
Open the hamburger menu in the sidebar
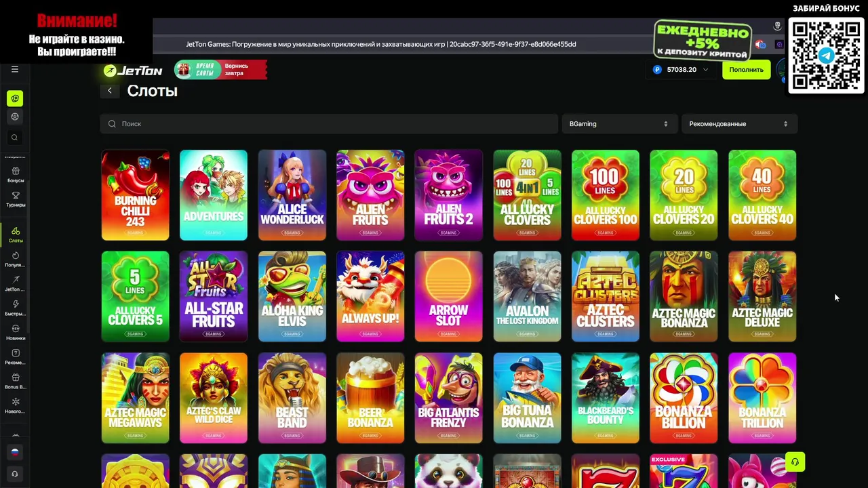(x=14, y=69)
